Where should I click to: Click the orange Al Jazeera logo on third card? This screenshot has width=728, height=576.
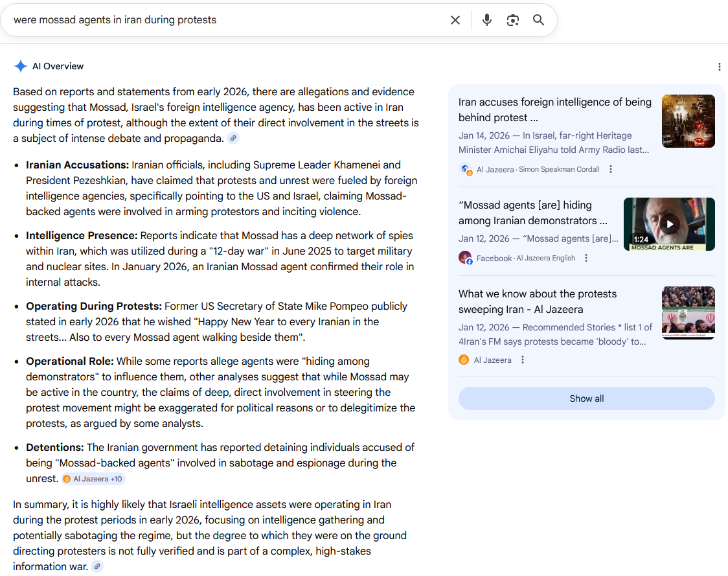click(464, 360)
